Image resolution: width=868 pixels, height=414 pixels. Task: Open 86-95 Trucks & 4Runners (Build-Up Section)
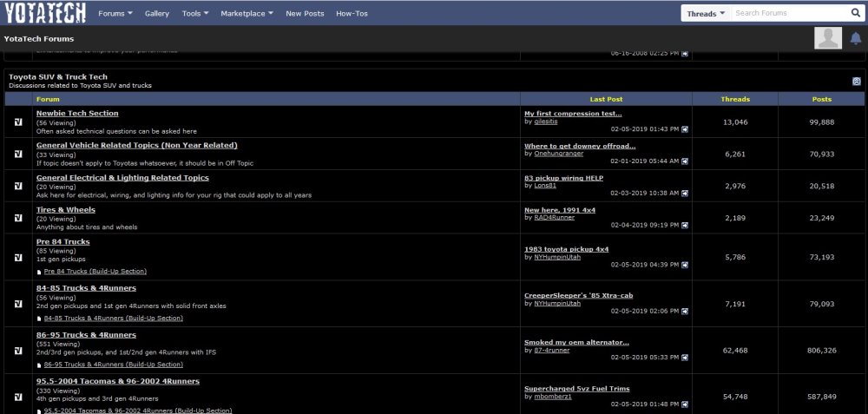pos(114,365)
